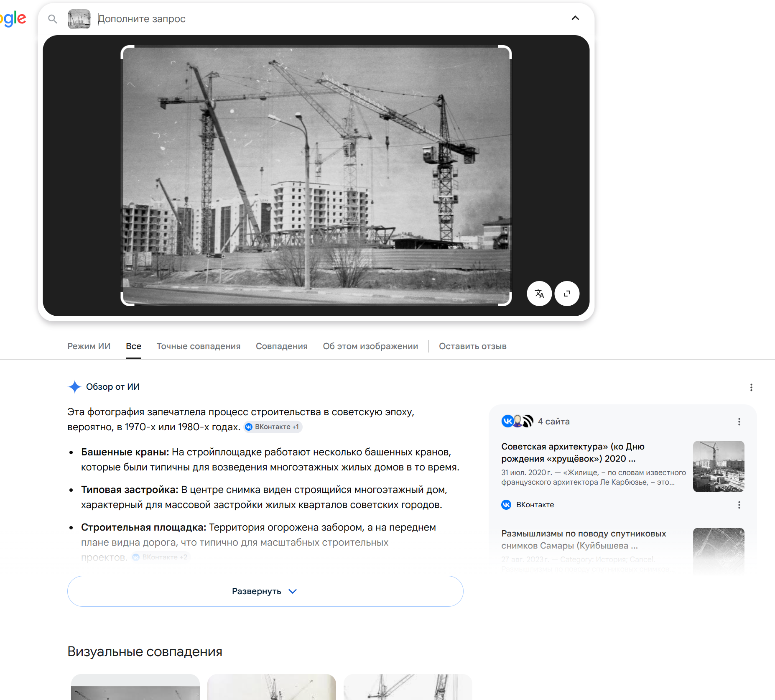The height and width of the screenshot is (700, 775).
Task: Click the top-left crop corner handle of the image
Action: pyautogui.click(x=127, y=52)
